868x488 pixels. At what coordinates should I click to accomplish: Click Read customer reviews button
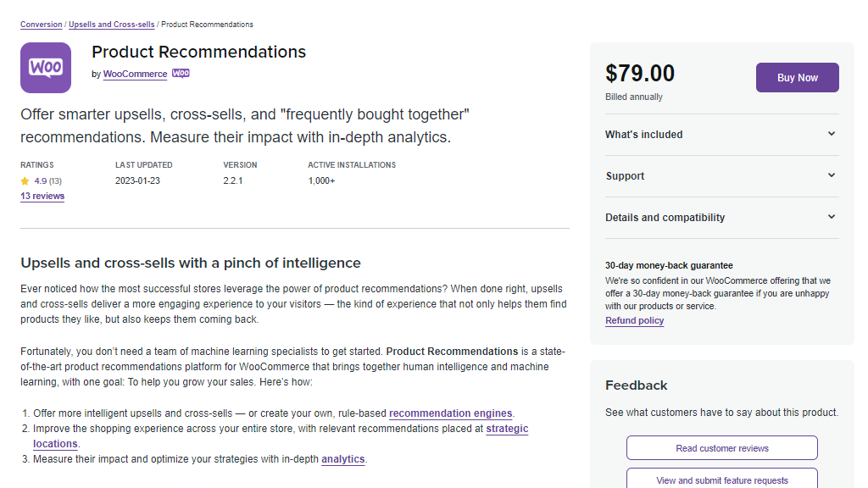[x=722, y=448]
